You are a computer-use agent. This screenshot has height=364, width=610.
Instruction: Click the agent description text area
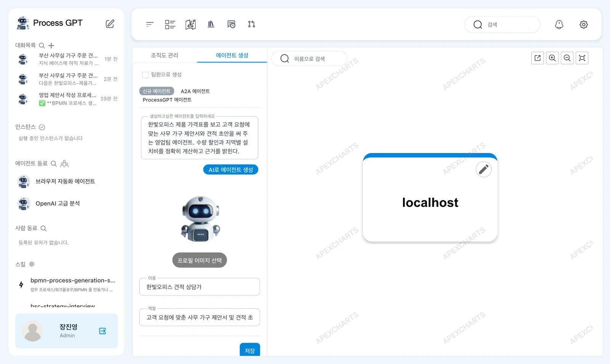coord(199,137)
